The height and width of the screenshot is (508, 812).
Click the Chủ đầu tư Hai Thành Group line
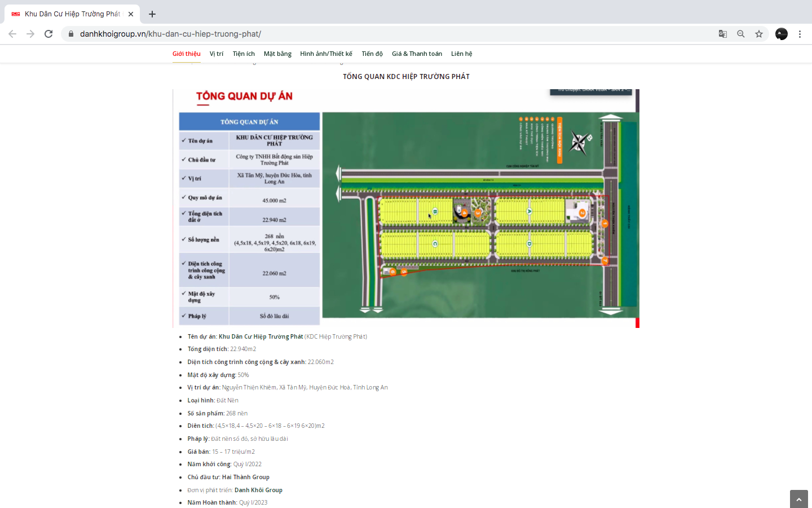pyautogui.click(x=228, y=478)
